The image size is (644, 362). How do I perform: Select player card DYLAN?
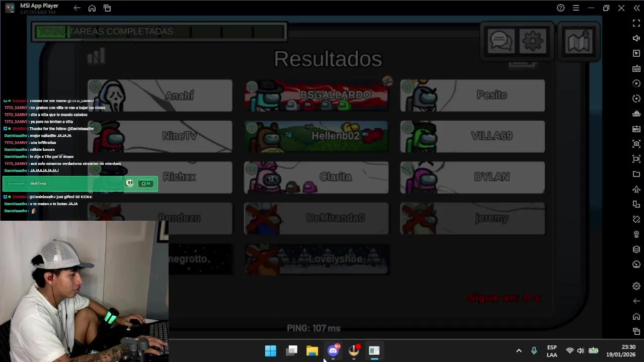(472, 177)
